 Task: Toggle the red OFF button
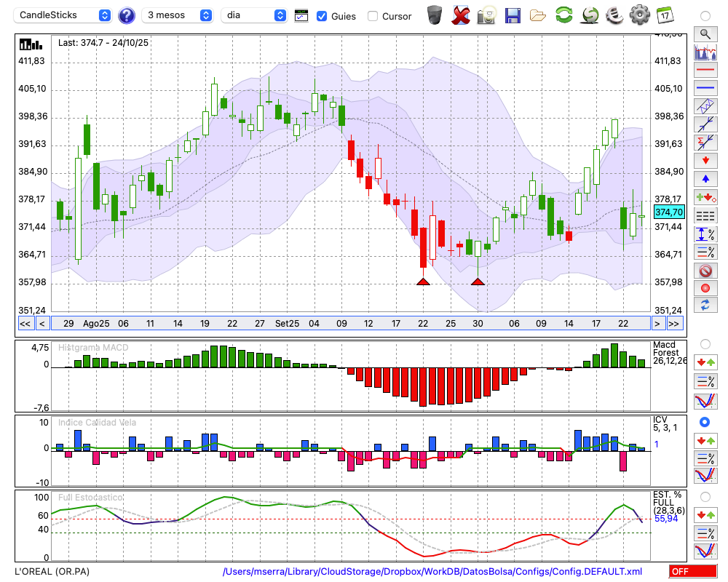pos(692,571)
